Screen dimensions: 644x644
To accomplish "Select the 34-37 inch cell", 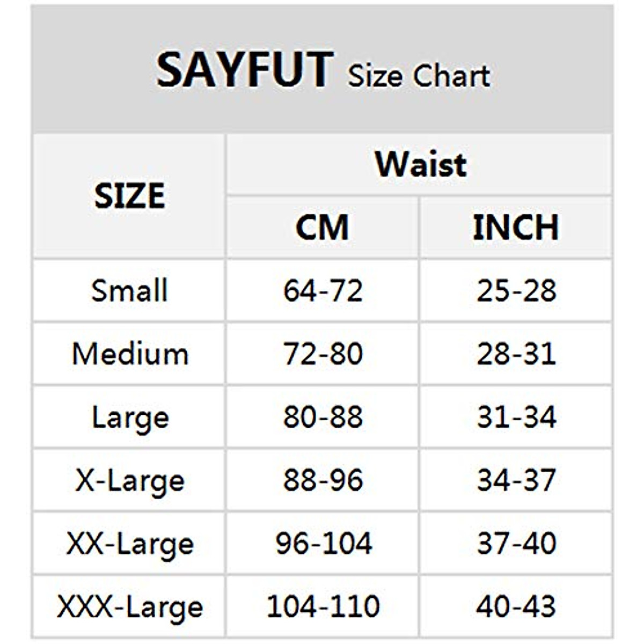I will pos(516,480).
